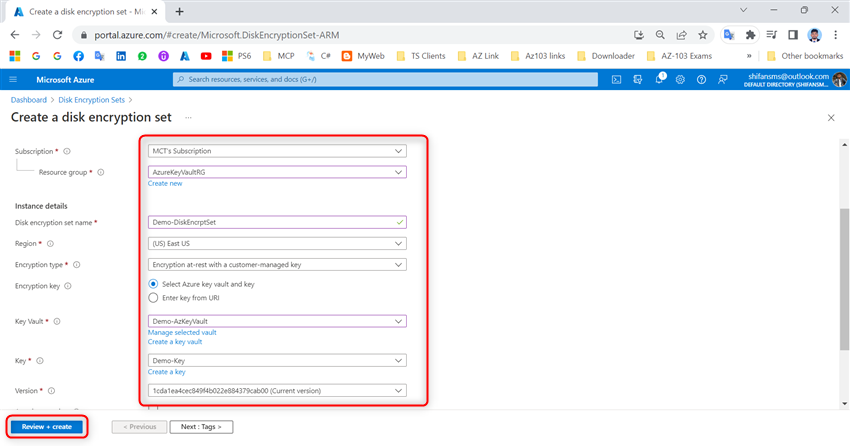Image resolution: width=850 pixels, height=446 pixels.
Task: Show more bookmarks with the chevron overflow
Action: point(749,56)
